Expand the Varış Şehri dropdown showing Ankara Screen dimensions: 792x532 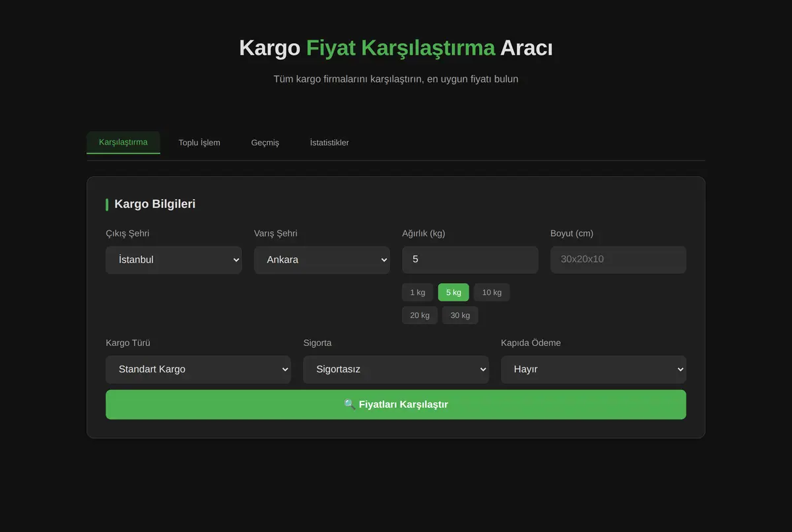(322, 260)
